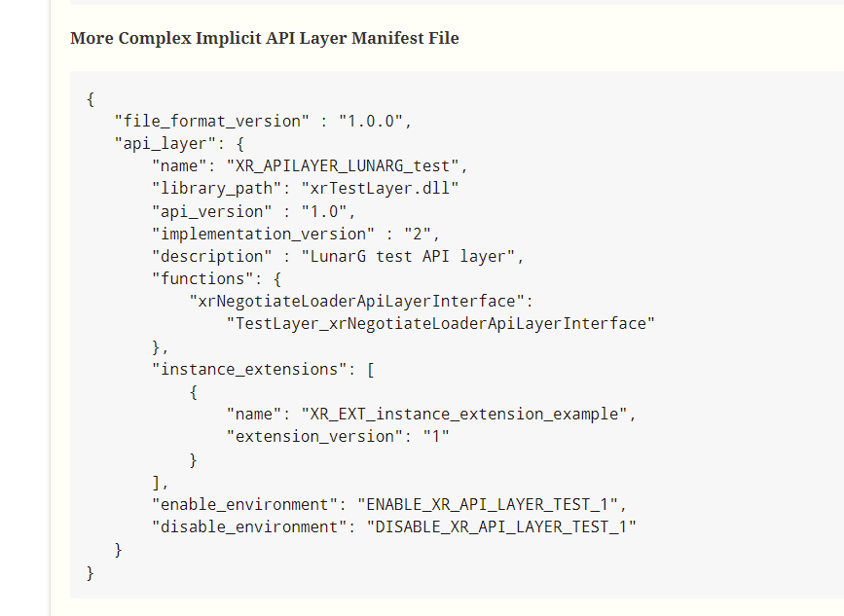Click the "XR_EXT_instance_extension_example" name line
844x616 pixels.
pos(431,415)
